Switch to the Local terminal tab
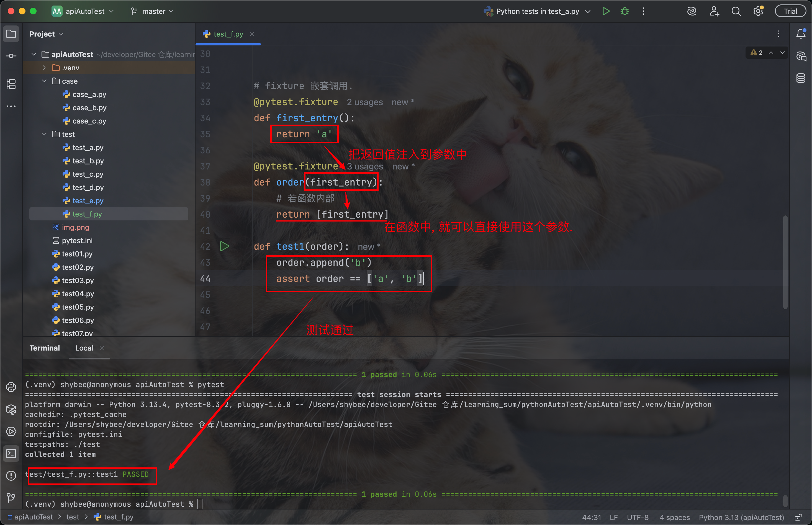The width and height of the screenshot is (812, 525). (84, 348)
